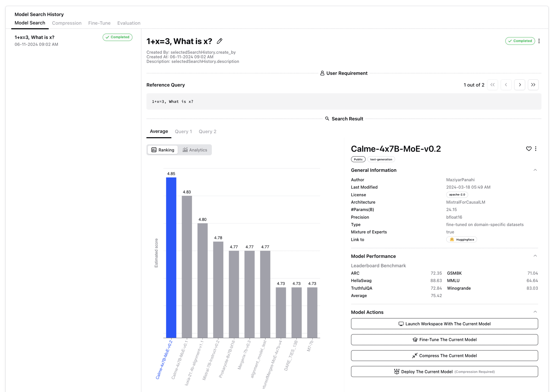Open the Huggingface model link
Viewport: 554px width, 392px height.
click(x=461, y=239)
